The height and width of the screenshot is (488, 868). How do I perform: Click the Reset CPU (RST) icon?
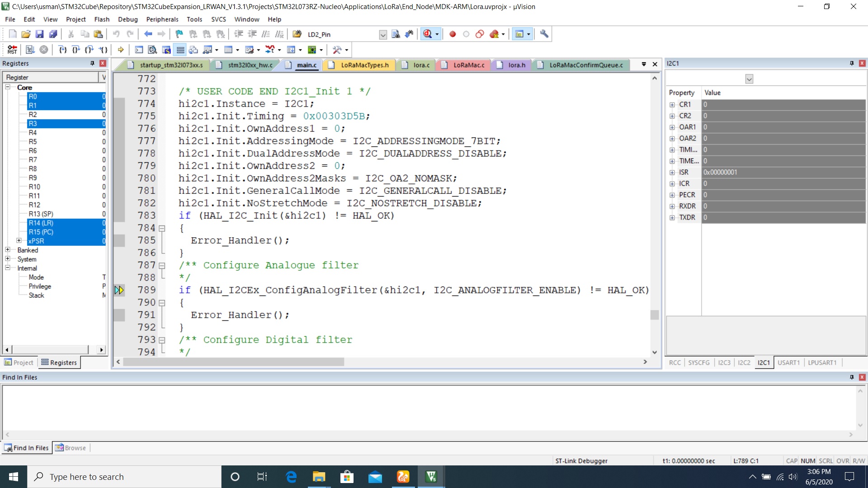12,50
